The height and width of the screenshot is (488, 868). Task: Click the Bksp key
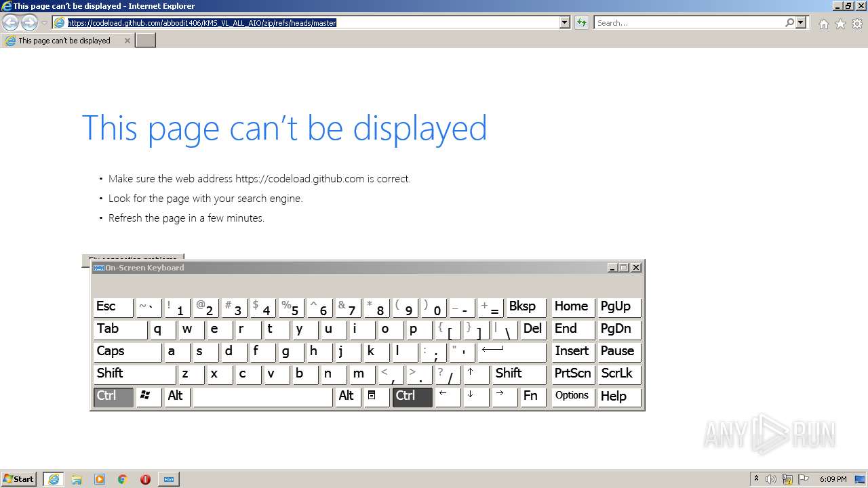[x=526, y=306]
